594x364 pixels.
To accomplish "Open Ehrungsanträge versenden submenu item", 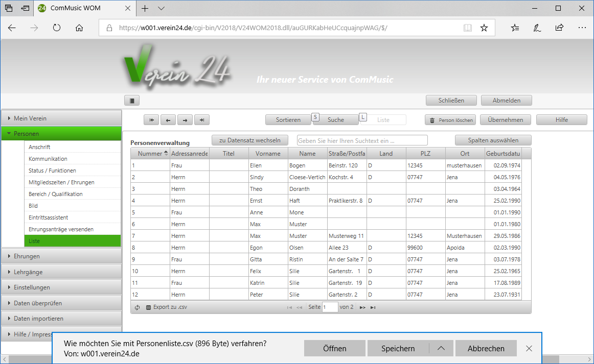I will 73,229.
